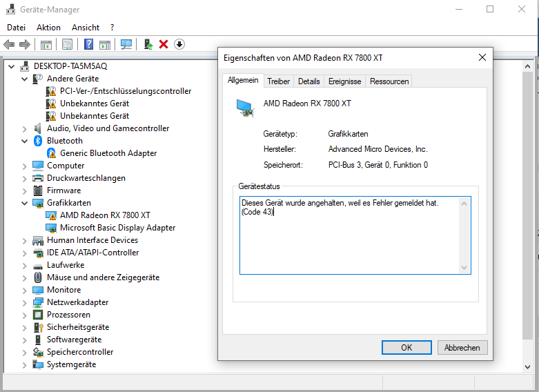Viewport: 539px width, 392px height.
Task: Click the Gerätestatus scrollbar down arrow
Action: click(464, 268)
